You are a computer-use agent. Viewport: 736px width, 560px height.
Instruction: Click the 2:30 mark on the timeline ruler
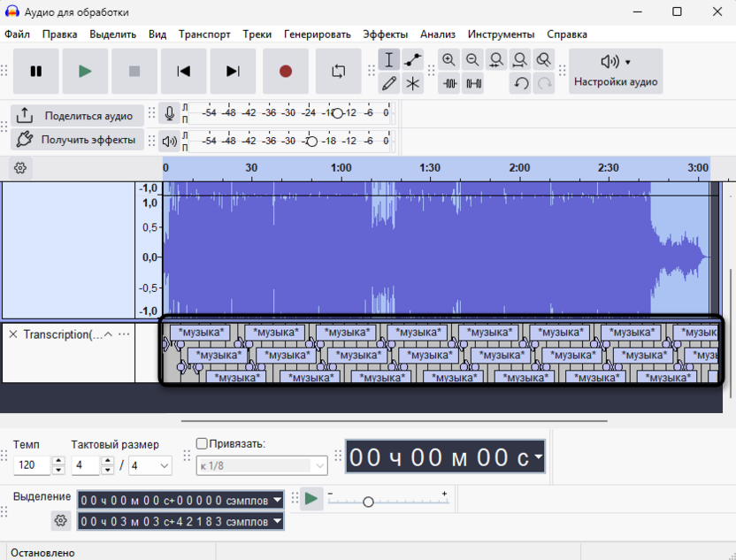click(609, 168)
